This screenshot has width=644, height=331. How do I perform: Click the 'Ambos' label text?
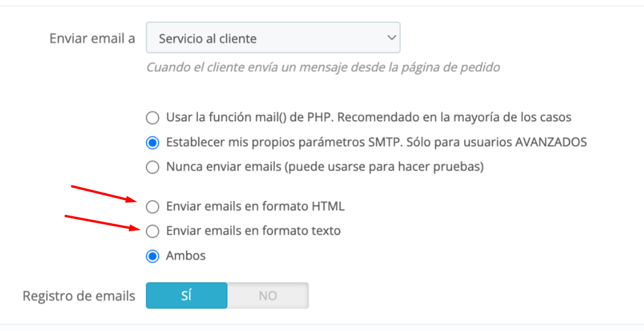pos(186,255)
